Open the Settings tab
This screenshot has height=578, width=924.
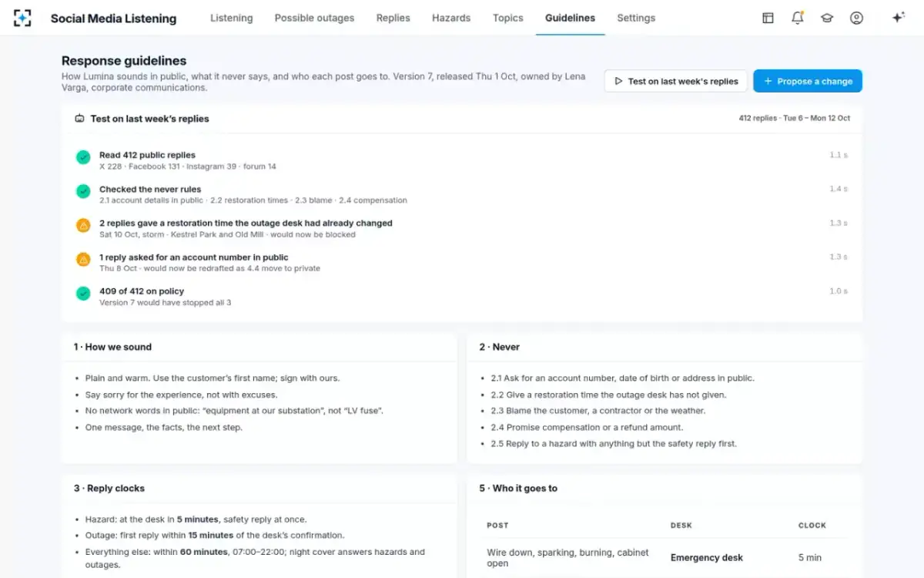636,18
